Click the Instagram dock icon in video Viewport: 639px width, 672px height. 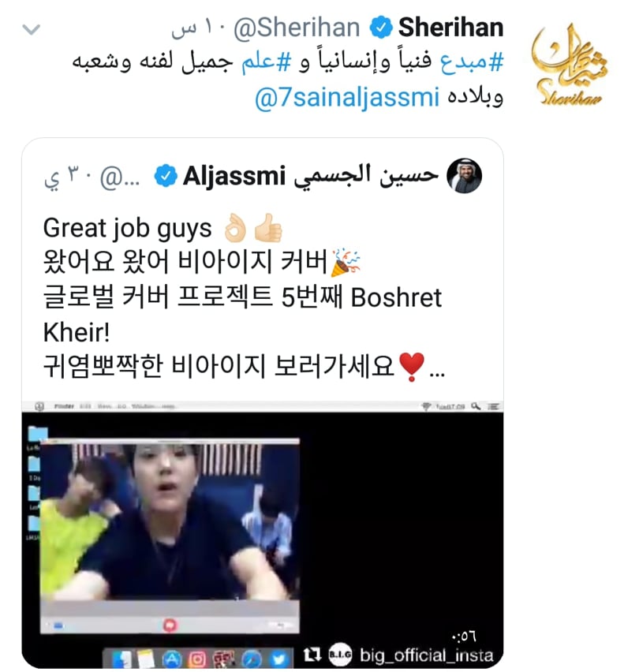pos(197,659)
